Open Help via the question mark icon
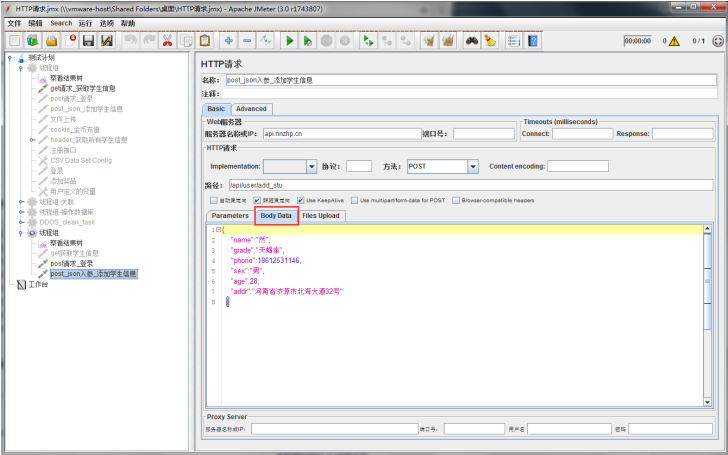Screen dimensions: 728x455 [x=533, y=41]
